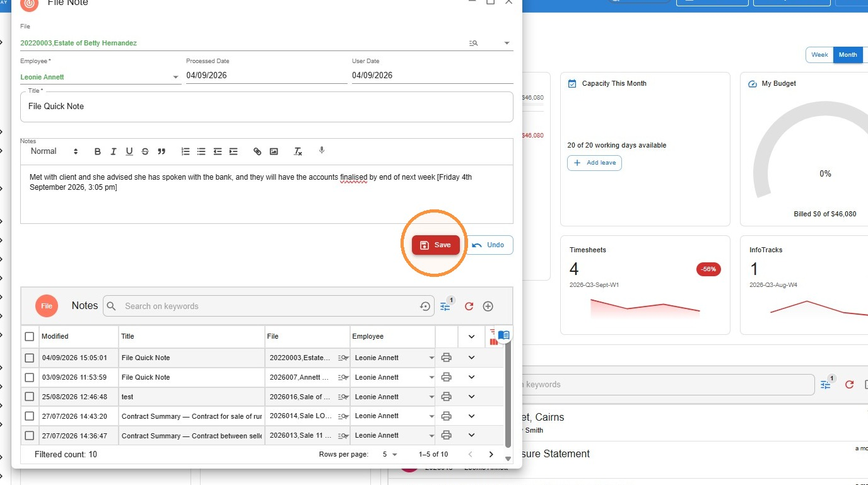Open file lookup search icon beside Estate file
This screenshot has height=485, width=868.
[474, 43]
